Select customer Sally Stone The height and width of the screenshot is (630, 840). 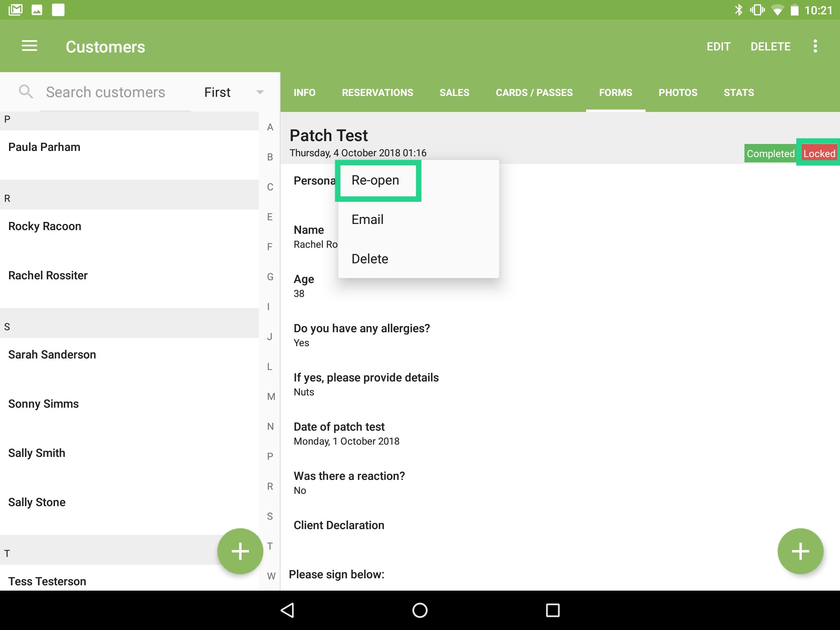coord(129,510)
